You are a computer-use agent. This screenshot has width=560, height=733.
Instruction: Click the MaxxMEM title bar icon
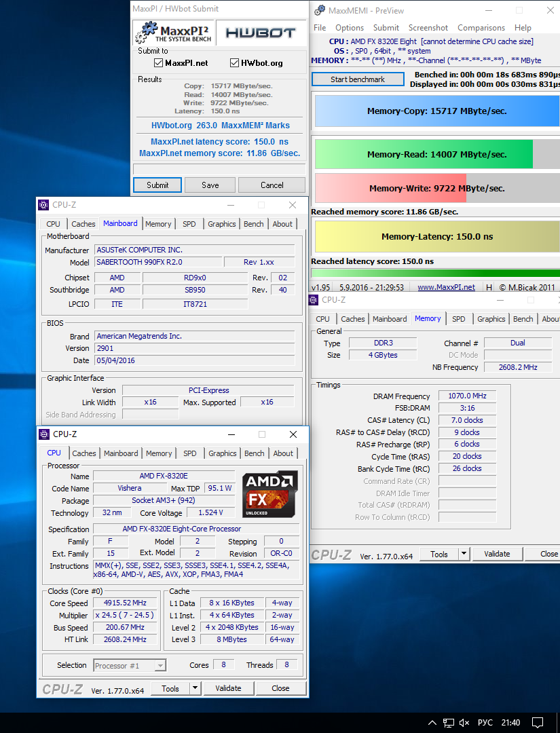tap(319, 10)
